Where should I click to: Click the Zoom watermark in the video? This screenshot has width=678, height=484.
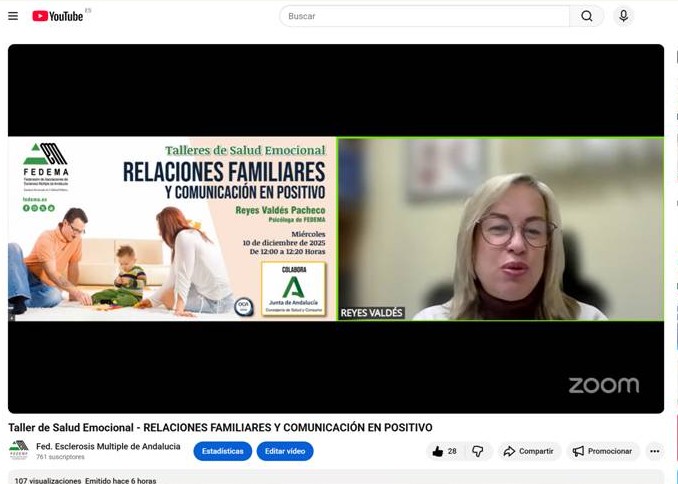click(603, 385)
